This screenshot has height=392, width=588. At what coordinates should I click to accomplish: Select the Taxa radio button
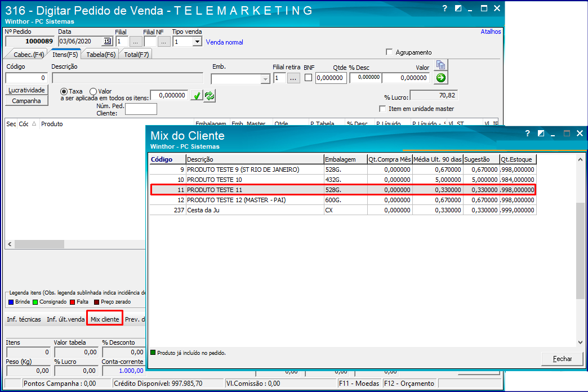tap(64, 92)
